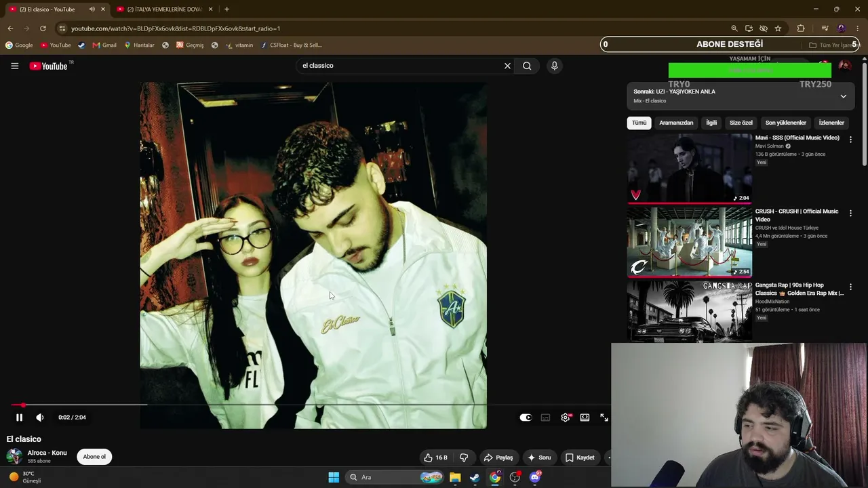Open the Gmail bookmark
This screenshot has width=868, height=488.
coord(104,45)
